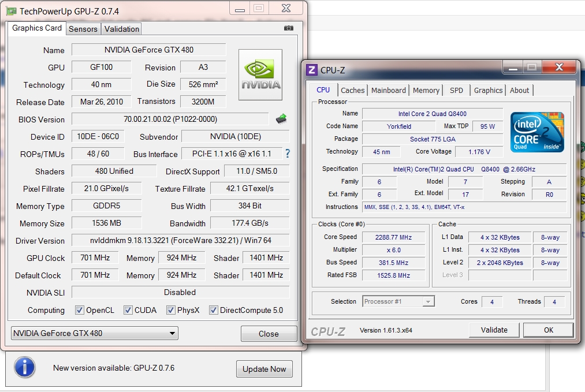
Task: Open the NVIDIA GeForce GTX 480 card dropdown
Action: click(94, 333)
